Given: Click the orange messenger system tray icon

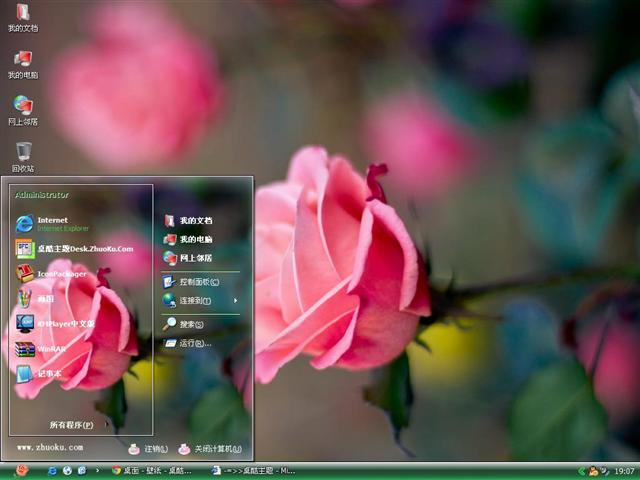Looking at the screenshot, I should [593, 471].
